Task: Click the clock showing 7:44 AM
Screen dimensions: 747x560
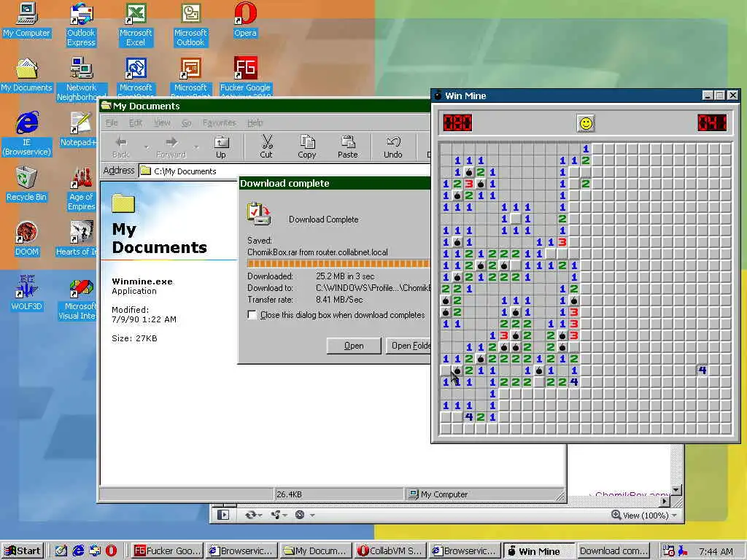Action: [716, 551]
